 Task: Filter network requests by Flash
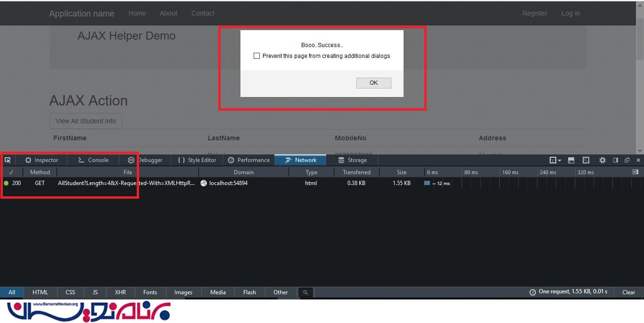[250, 292]
